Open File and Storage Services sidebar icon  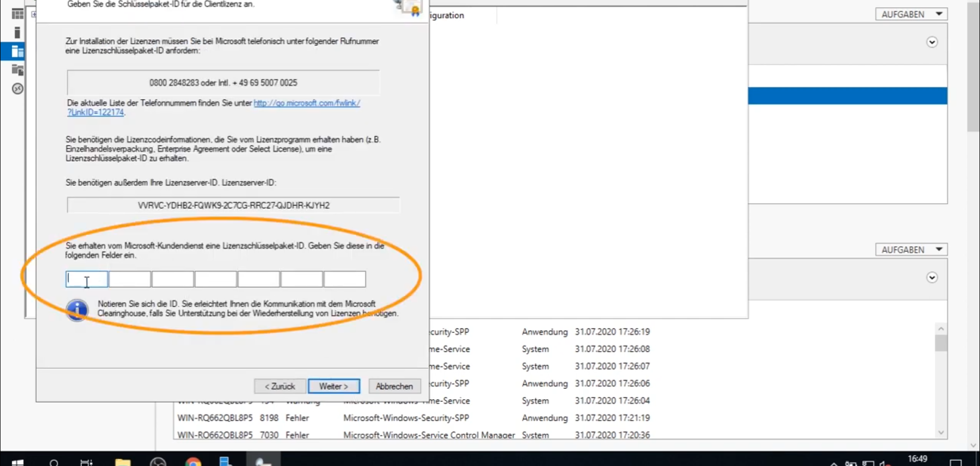coord(17,70)
